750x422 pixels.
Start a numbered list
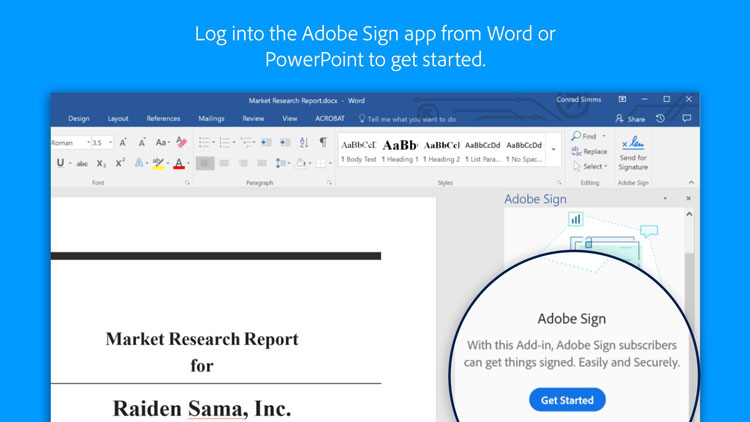(x=224, y=142)
